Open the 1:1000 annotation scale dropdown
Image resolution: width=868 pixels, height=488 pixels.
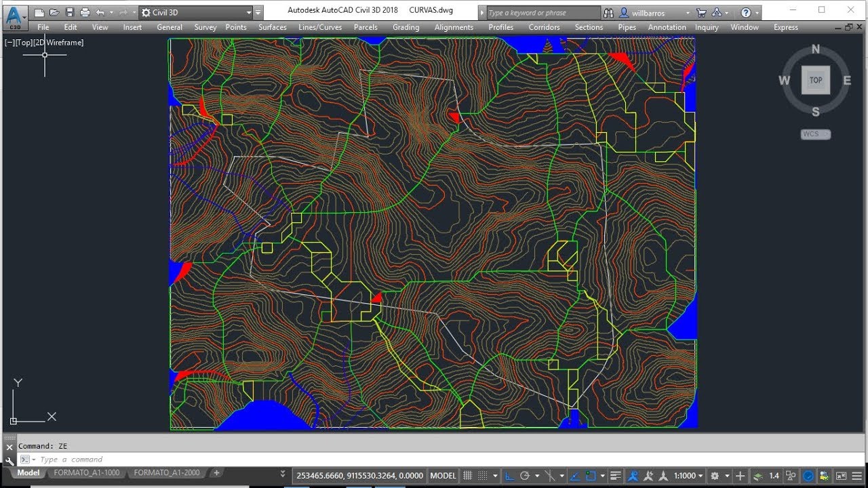pos(687,476)
